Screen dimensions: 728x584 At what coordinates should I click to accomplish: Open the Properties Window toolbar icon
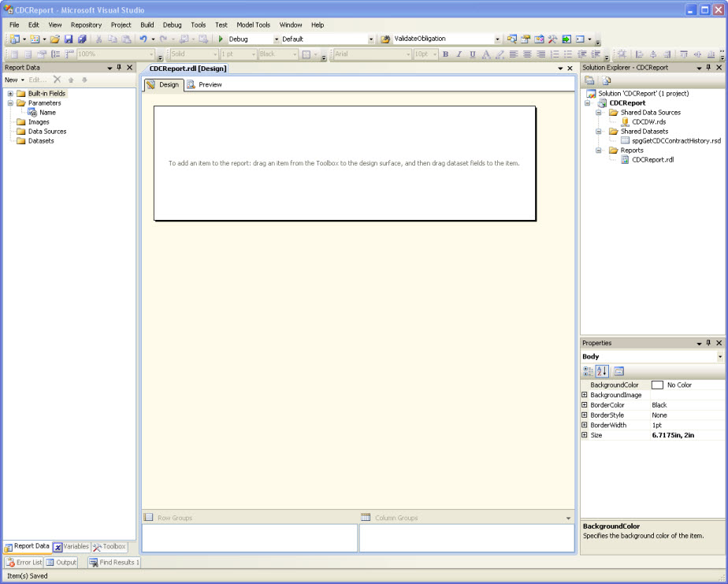pyautogui.click(x=526, y=39)
